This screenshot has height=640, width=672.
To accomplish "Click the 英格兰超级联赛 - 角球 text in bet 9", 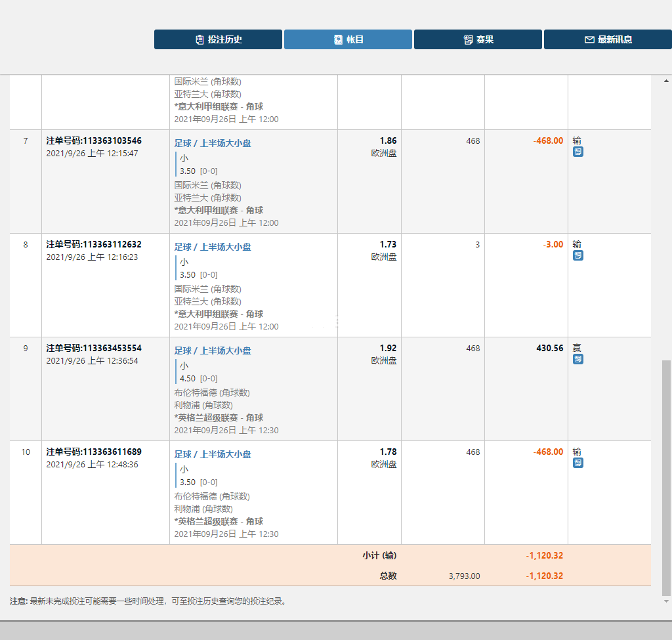I will click(220, 417).
